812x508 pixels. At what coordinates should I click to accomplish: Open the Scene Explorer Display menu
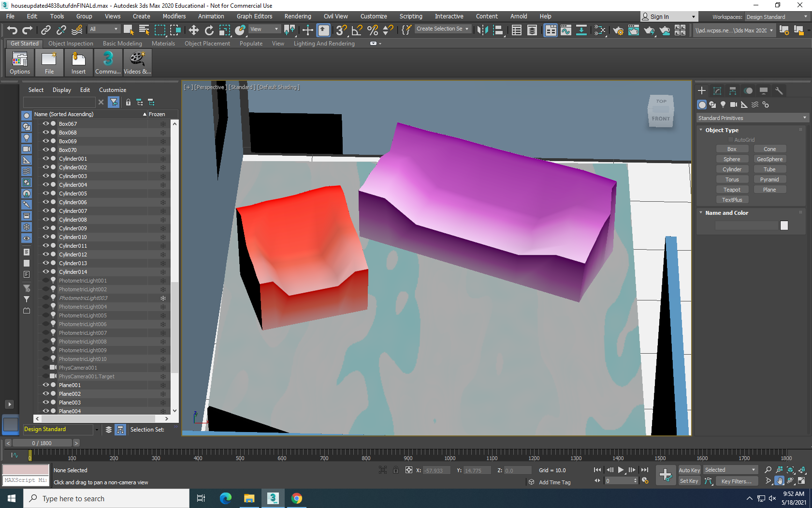coord(62,90)
